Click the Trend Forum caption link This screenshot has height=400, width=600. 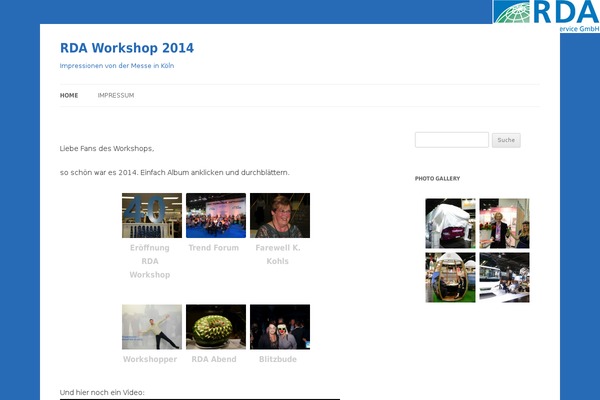(x=214, y=248)
